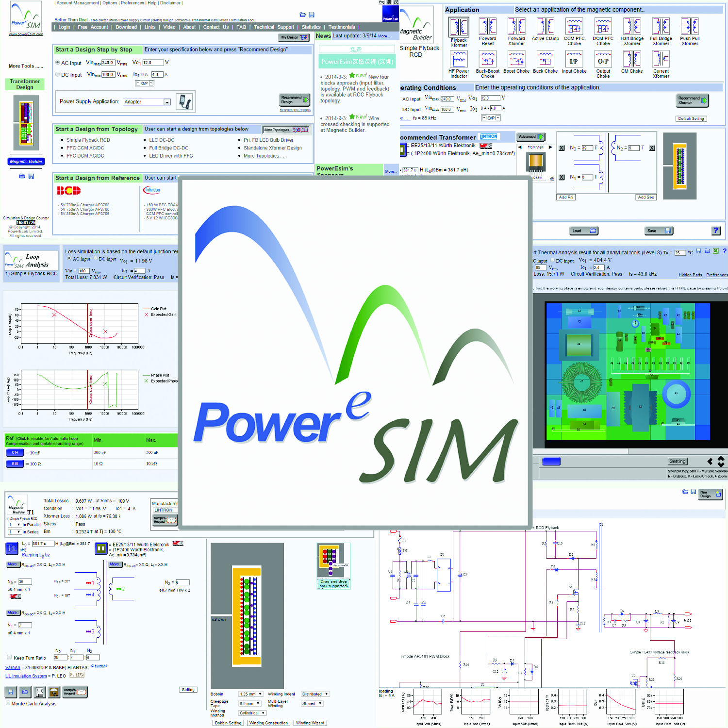Select DC Input radio in Step by Step design
Image resolution: width=728 pixels, height=728 pixels.
(58, 74)
